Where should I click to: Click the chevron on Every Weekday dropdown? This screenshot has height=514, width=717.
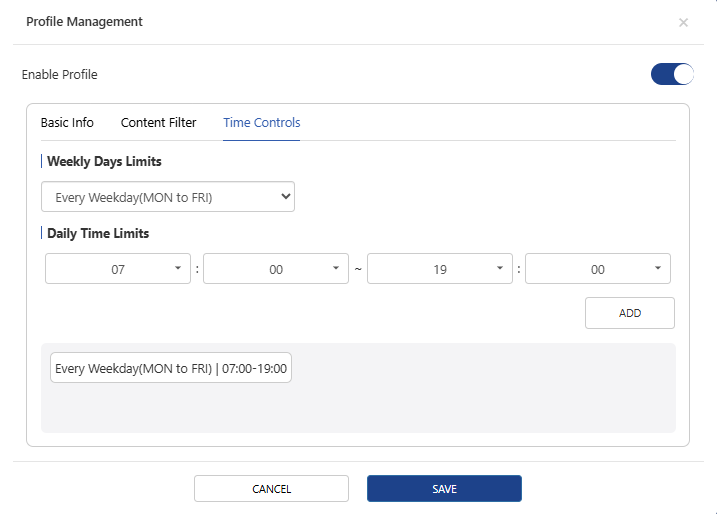coord(286,197)
